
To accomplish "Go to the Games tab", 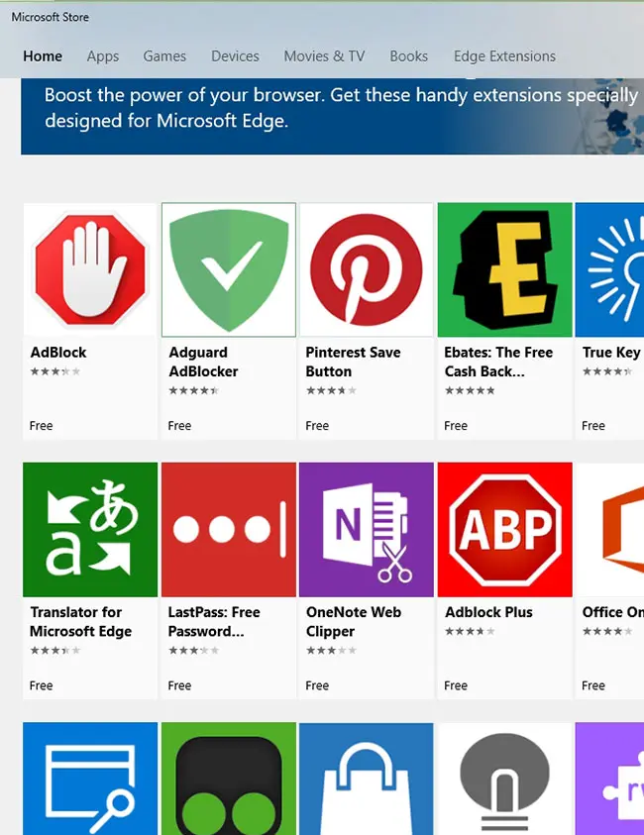I will point(164,56).
